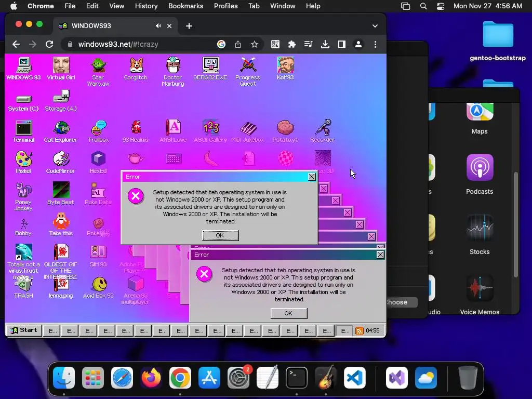Click OK in the upper Error dialog
Image resolution: width=532 pixels, height=399 pixels.
click(x=220, y=235)
